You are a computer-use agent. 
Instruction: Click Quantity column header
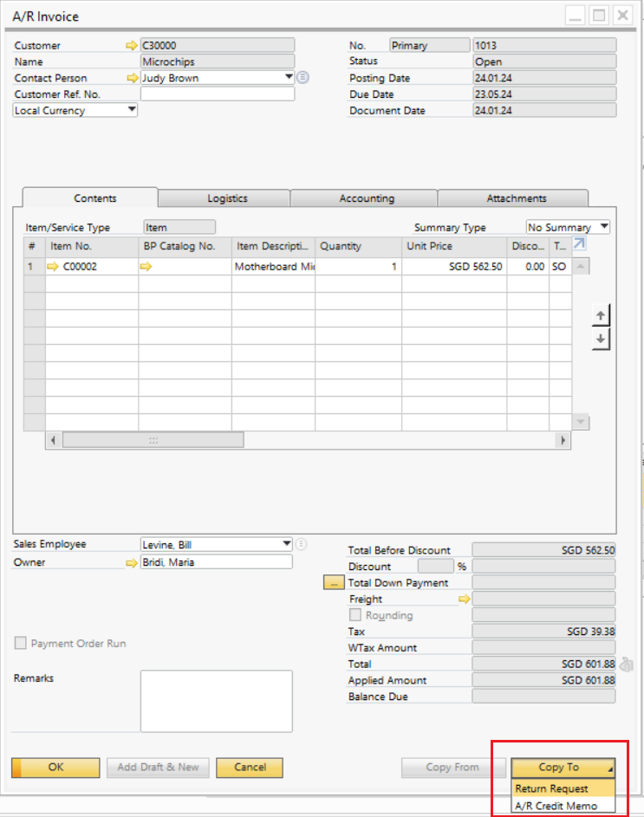coord(358,246)
